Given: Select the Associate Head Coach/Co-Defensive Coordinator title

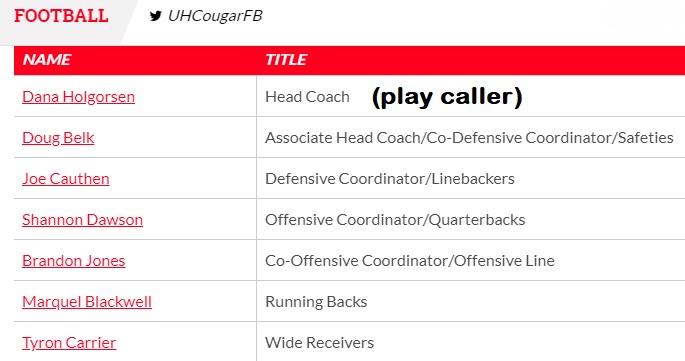Looking at the screenshot, I should coord(470,138).
